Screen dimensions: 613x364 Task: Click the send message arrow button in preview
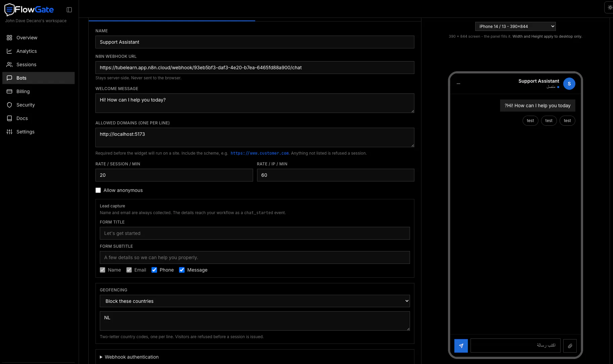point(461,346)
